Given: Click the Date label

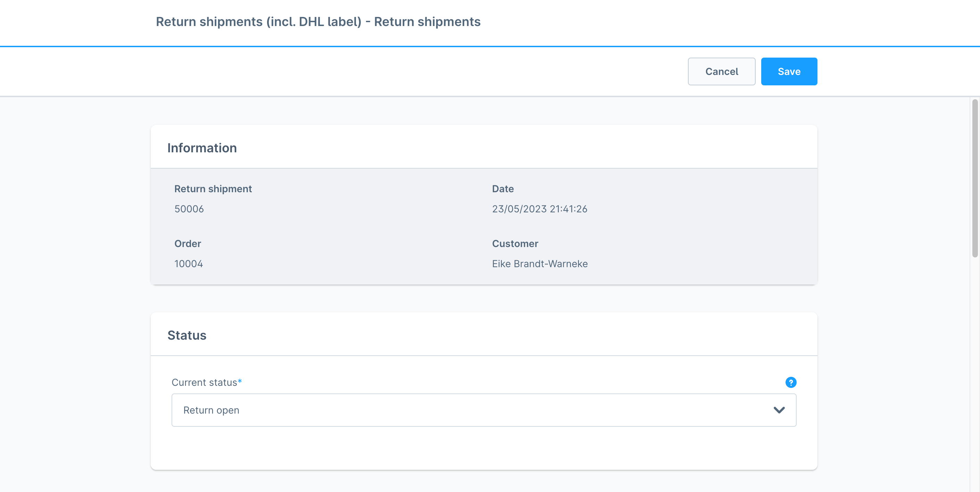Looking at the screenshot, I should 503,189.
